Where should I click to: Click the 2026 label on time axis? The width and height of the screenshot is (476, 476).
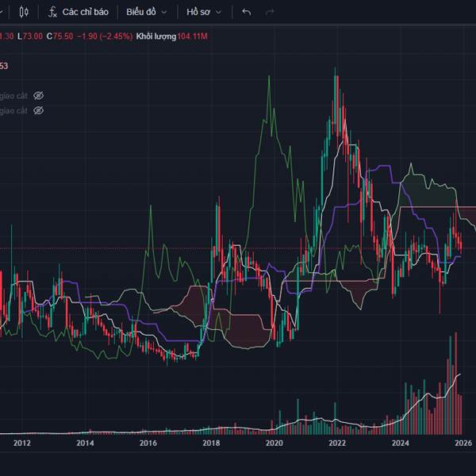[463, 443]
